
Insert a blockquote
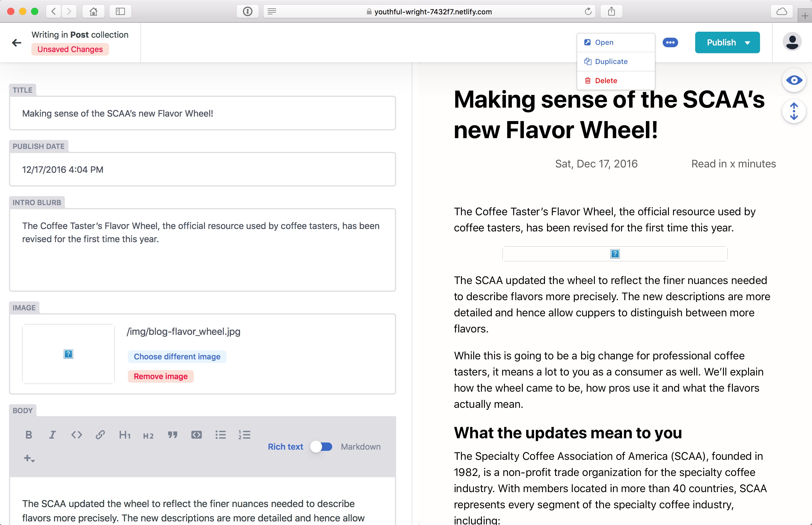point(173,435)
